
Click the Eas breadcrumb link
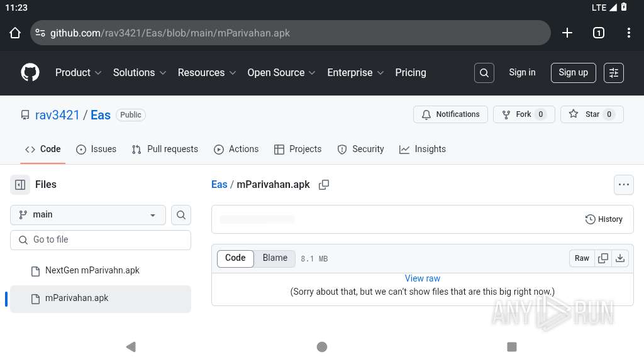click(219, 185)
